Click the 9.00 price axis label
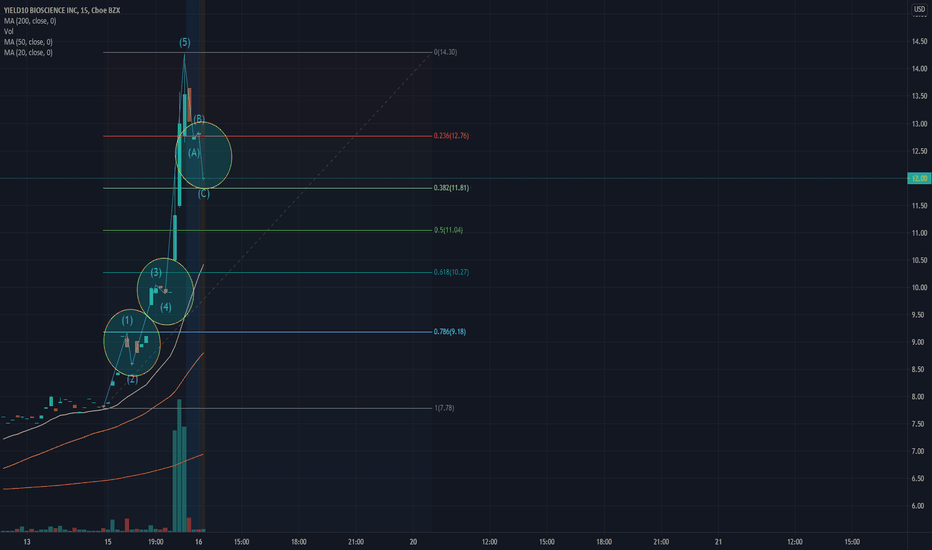This screenshot has height=550, width=932. (919, 342)
